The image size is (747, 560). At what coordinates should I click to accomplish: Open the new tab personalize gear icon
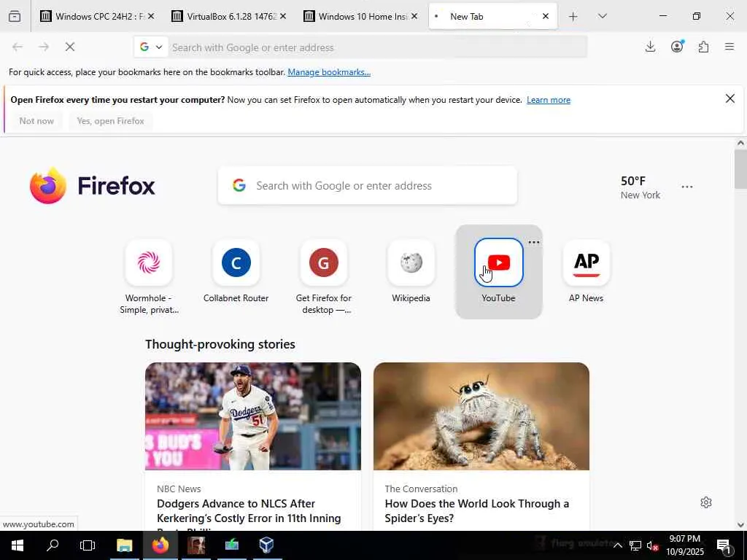click(x=706, y=502)
